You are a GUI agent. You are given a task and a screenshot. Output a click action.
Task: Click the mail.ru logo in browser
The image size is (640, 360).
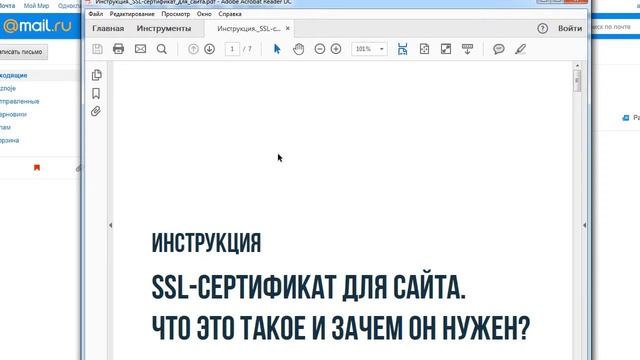37,26
